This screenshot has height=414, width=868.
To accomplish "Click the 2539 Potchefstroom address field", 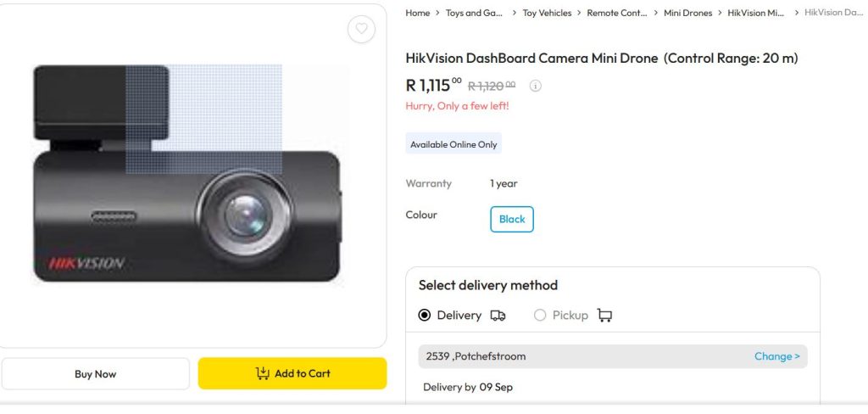I will 576,356.
